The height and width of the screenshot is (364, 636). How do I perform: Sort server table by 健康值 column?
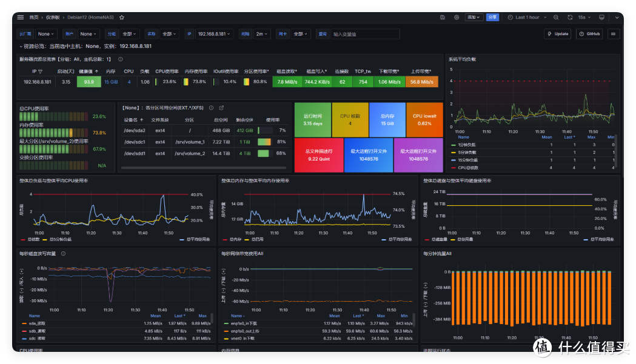(89, 71)
